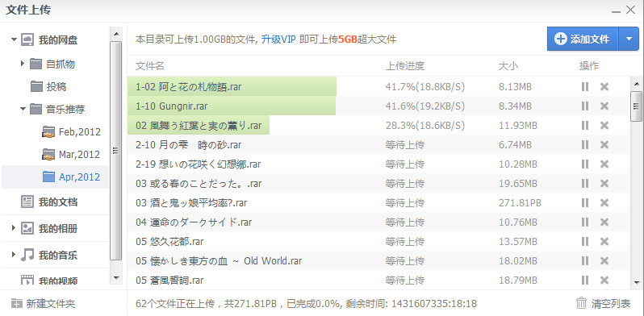Screen dimensions: 644x316
Task: Cancel 03 或る春のことだった。.rar upload
Action: click(x=604, y=184)
